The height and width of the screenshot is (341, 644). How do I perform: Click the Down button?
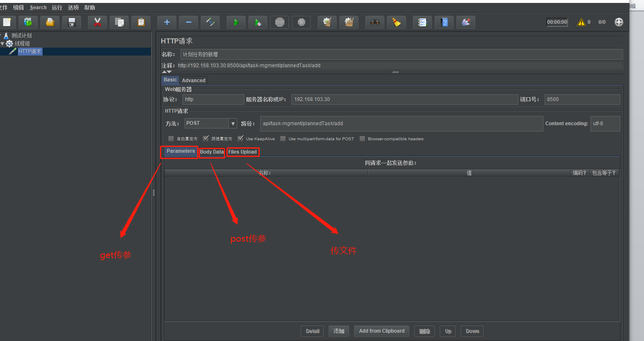click(x=472, y=331)
